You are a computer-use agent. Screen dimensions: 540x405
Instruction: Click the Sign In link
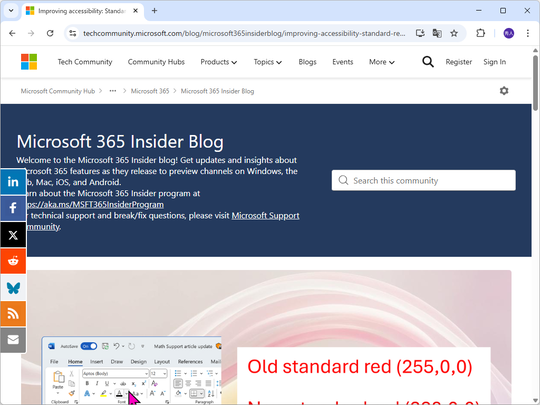click(495, 62)
